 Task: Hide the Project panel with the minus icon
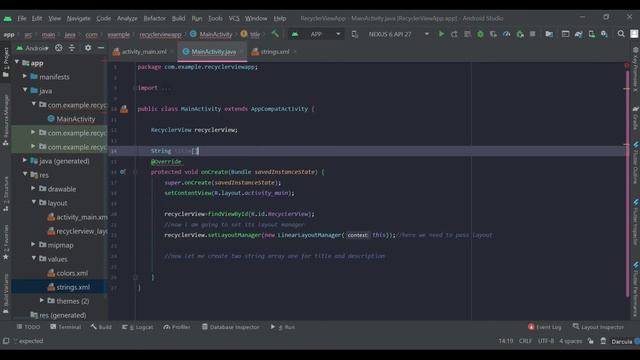click(101, 48)
